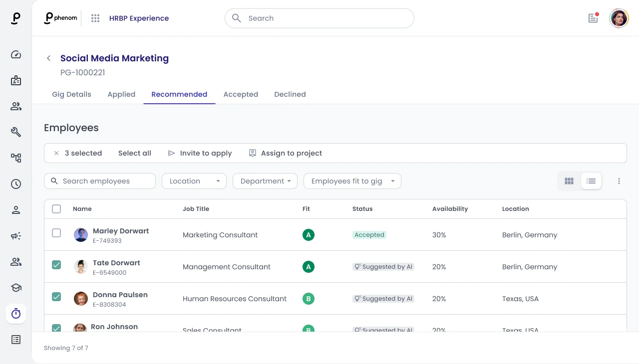Open the graduation cap learning sidebar icon
Screen dimensions: 639x364
(x=16, y=288)
